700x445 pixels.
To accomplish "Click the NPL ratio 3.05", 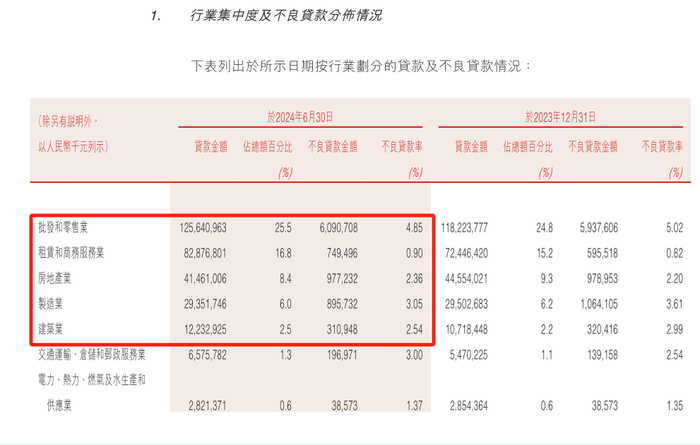I will point(414,304).
